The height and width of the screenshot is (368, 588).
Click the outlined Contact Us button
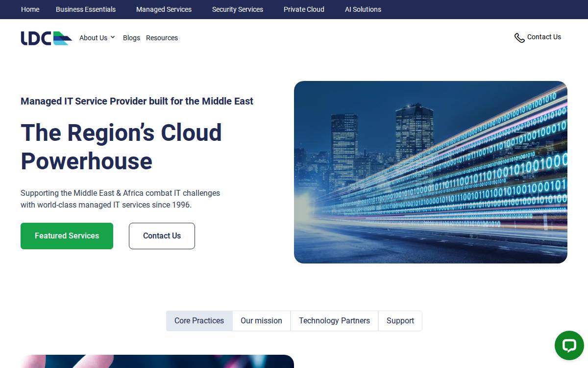pyautogui.click(x=162, y=236)
